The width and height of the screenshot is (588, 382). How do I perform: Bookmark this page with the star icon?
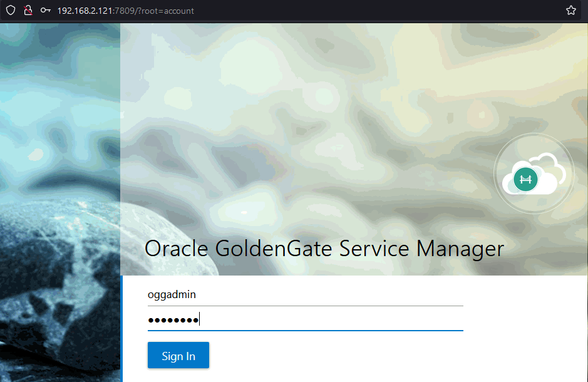570,10
